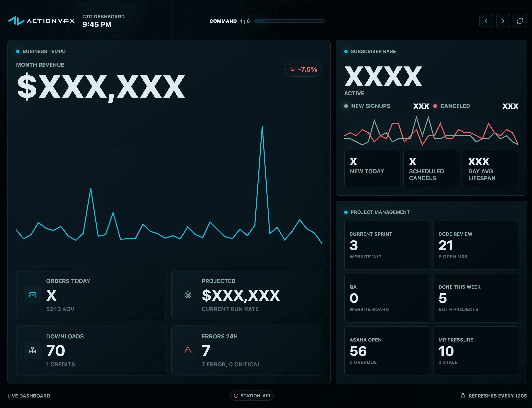Image resolution: width=532 pixels, height=408 pixels.
Task: Open the Station-API status pill
Action: (252, 396)
